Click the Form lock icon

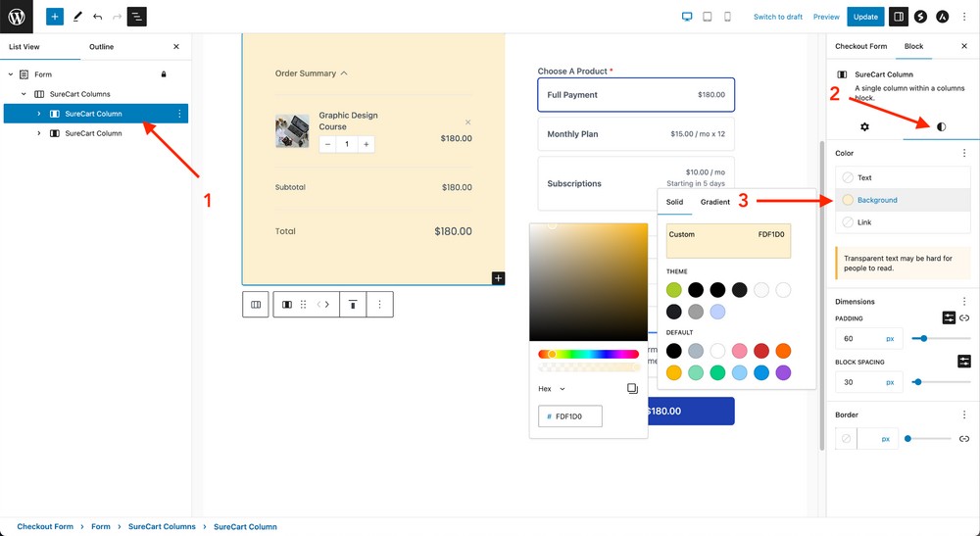[164, 74]
